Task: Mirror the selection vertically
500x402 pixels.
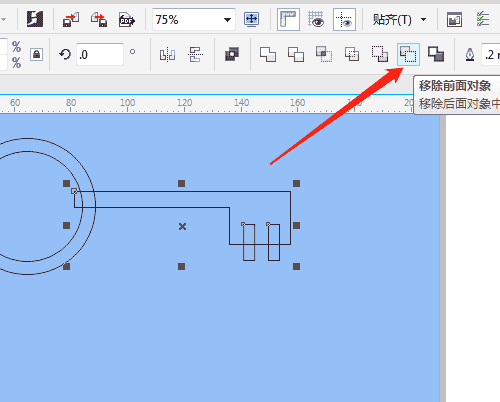Action: [195, 54]
